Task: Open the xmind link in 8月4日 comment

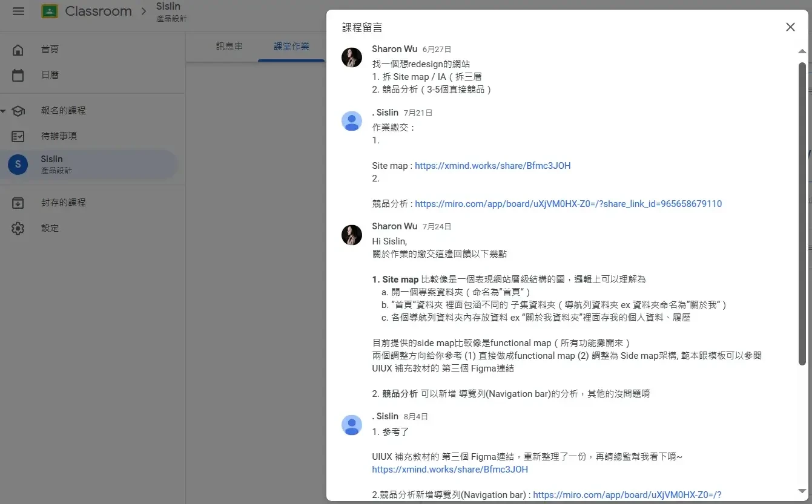Action: (x=450, y=470)
